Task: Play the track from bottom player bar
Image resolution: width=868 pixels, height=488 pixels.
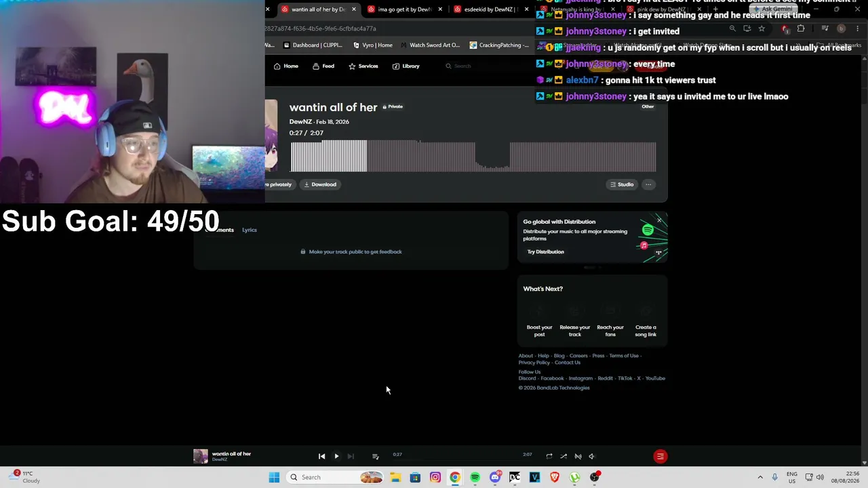Action: coord(336,456)
